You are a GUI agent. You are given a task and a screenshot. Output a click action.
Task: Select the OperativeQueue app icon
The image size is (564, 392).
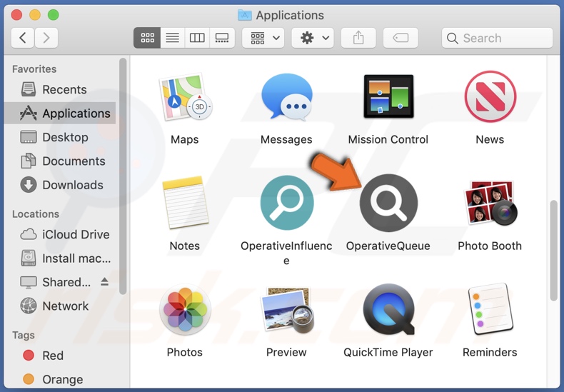(x=388, y=203)
